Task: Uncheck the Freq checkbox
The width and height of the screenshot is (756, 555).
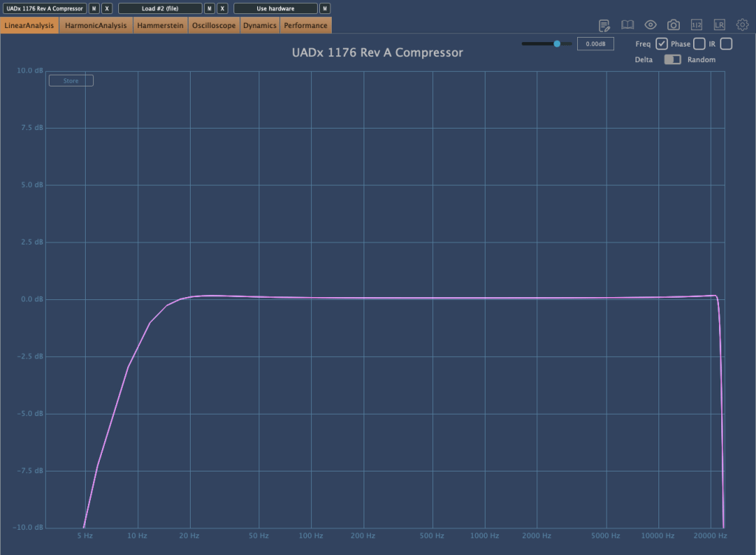Action: [662, 44]
